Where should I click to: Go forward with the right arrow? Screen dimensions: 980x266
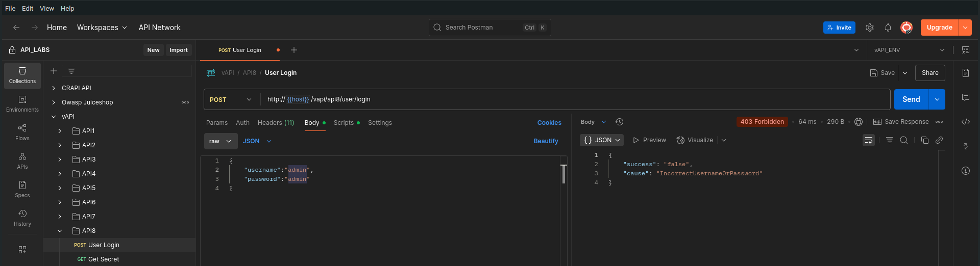pos(35,28)
